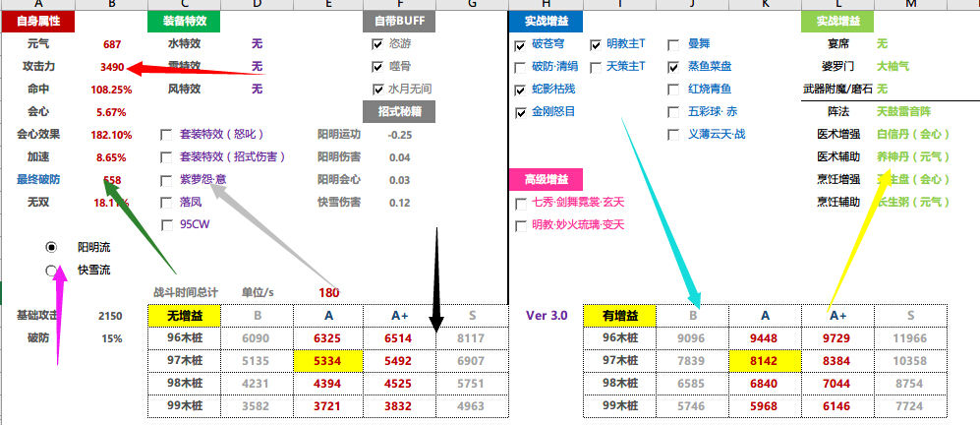Toggle the 蒸鱼菜盘 checkbox
Image resolution: width=980 pixels, height=425 pixels.
click(x=673, y=67)
